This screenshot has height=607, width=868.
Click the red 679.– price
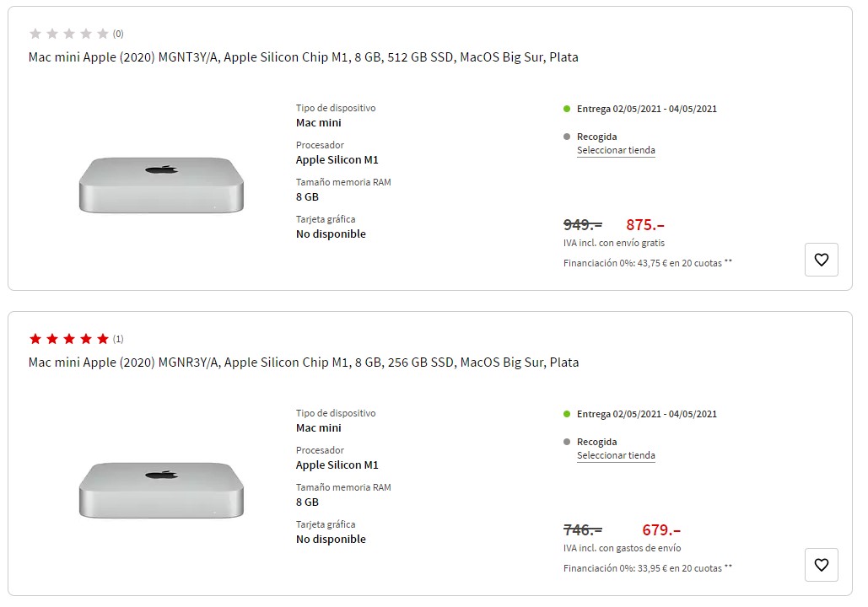(x=661, y=530)
